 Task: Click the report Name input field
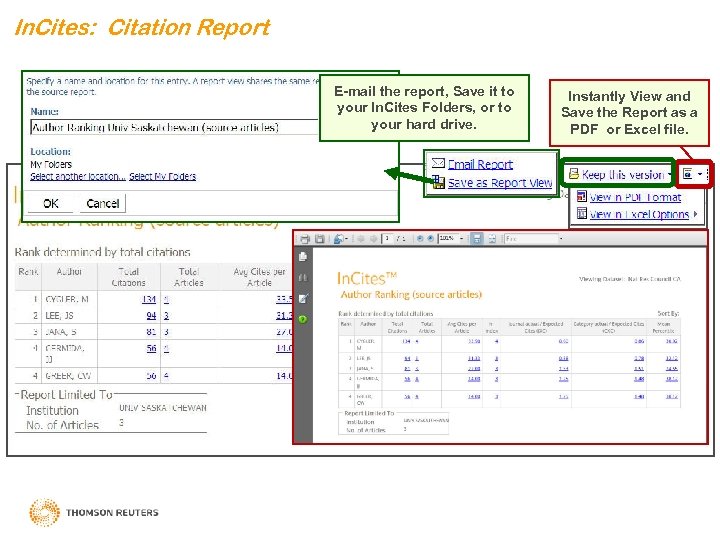(x=174, y=127)
